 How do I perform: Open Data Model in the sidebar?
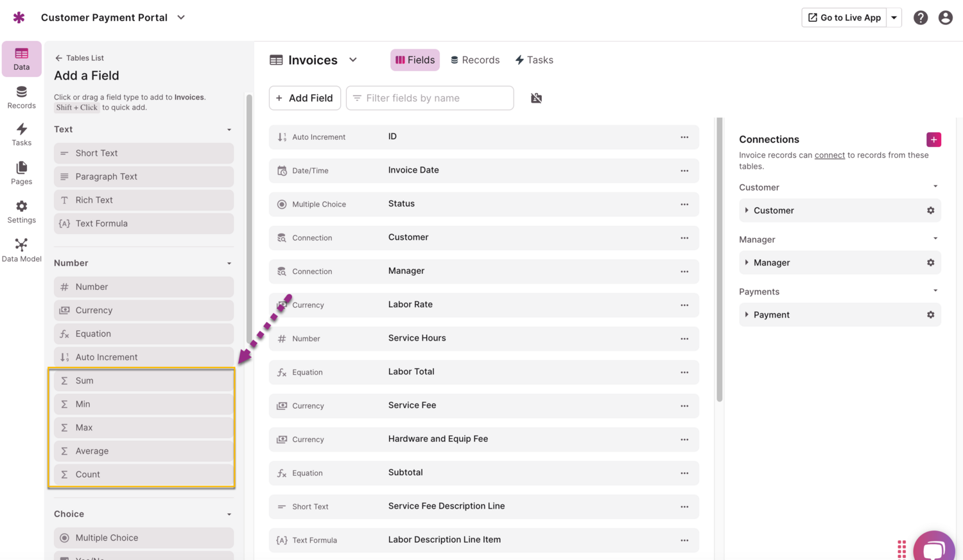point(21,250)
